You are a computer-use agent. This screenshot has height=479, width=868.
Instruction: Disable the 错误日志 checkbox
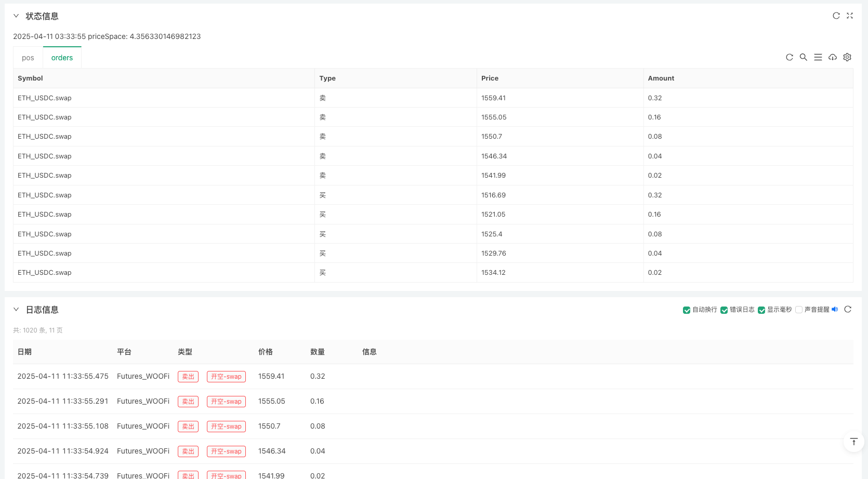click(724, 310)
